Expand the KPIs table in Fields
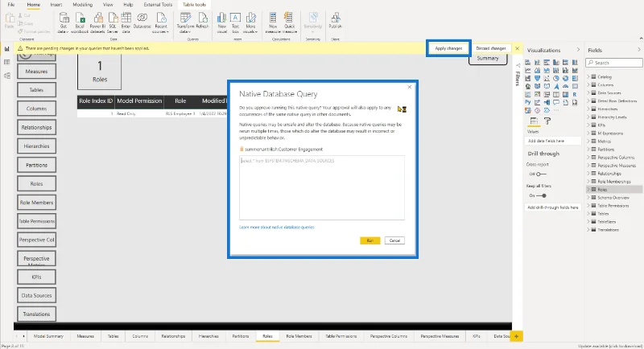 pyautogui.click(x=588, y=125)
